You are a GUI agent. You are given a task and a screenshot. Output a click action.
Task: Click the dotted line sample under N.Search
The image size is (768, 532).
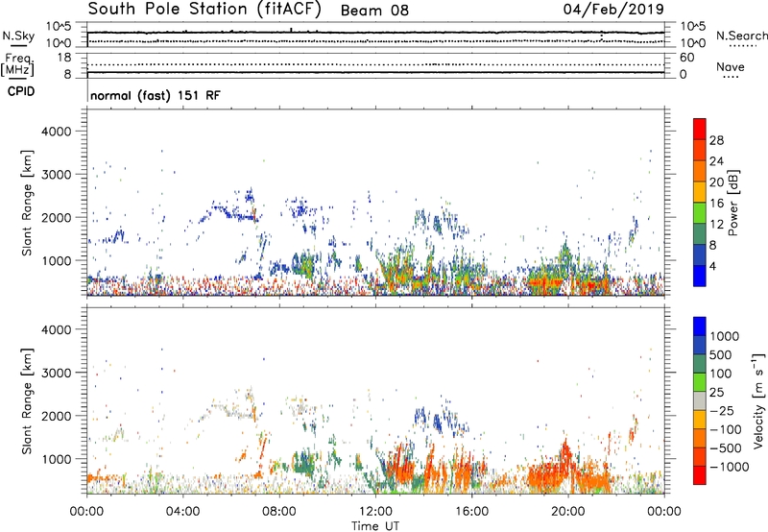[743, 46]
